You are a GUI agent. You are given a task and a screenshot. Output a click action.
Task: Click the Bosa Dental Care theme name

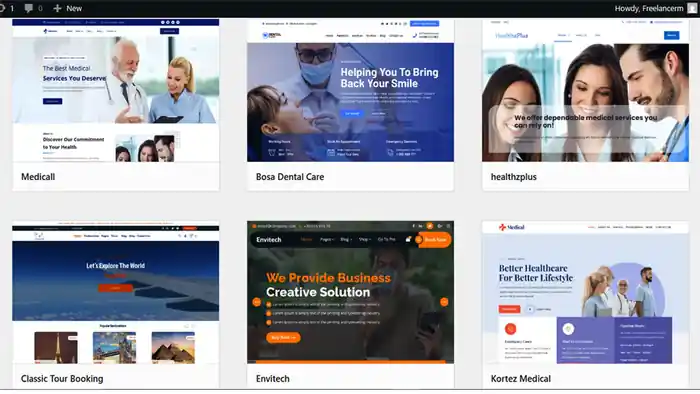pos(290,177)
